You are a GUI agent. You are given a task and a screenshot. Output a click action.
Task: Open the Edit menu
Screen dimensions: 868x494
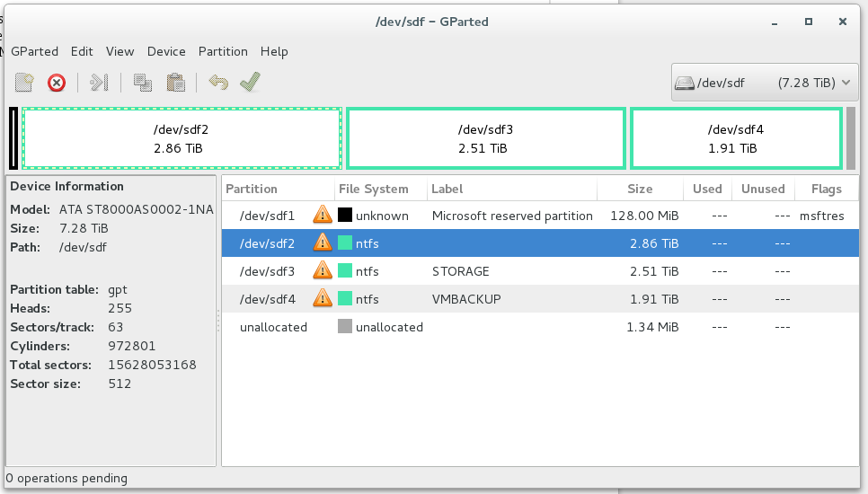pos(82,51)
